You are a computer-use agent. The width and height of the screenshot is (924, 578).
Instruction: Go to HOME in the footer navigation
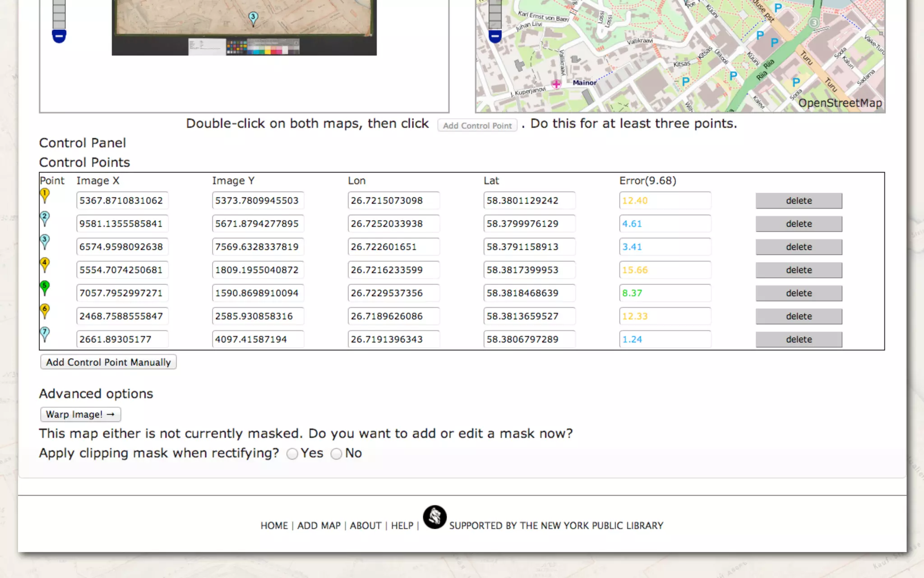(274, 526)
